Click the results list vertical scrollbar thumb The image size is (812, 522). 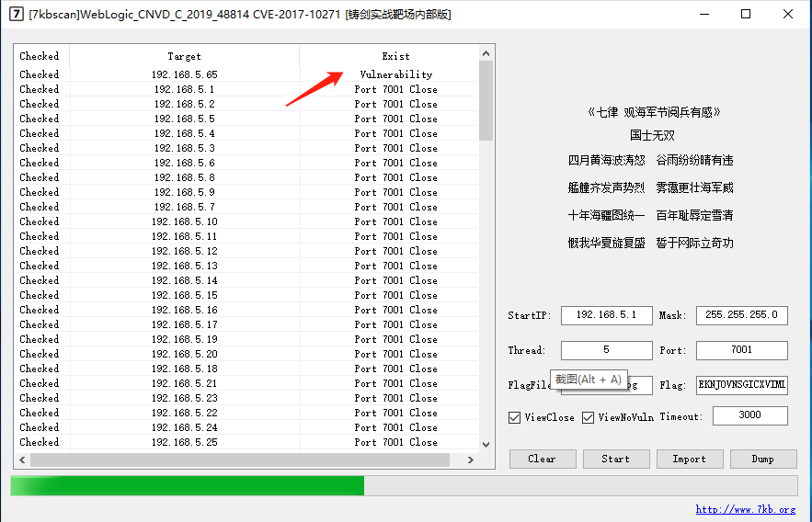[x=486, y=101]
